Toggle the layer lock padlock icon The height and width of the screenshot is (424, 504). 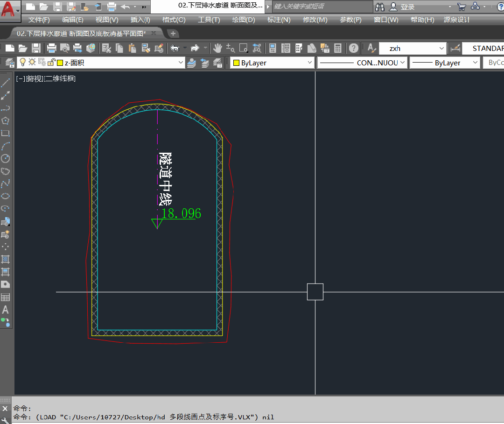(x=51, y=63)
